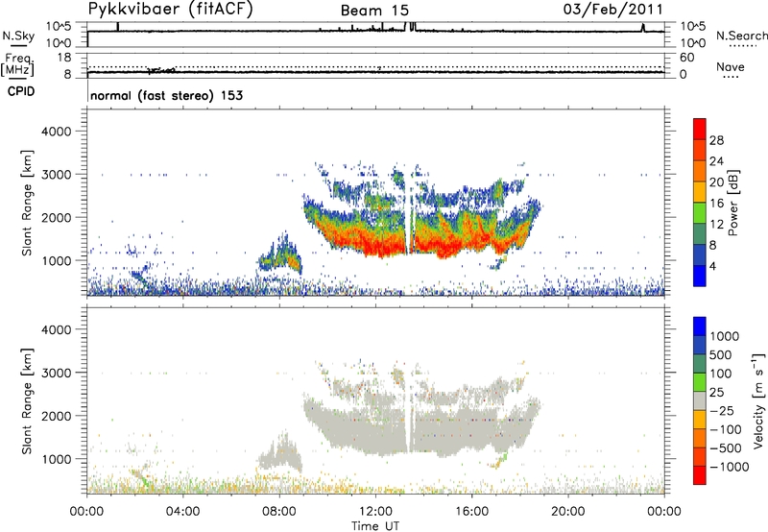
Task: Click the 1000 label on velocity colorbar
Action: click(725, 336)
